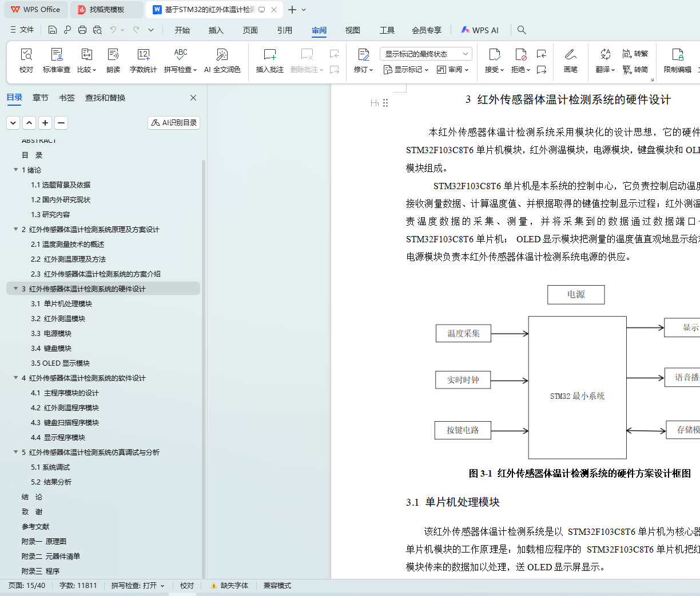Open 标准审查 standards review tool
Screen dimensions: 700x596
pos(57,61)
